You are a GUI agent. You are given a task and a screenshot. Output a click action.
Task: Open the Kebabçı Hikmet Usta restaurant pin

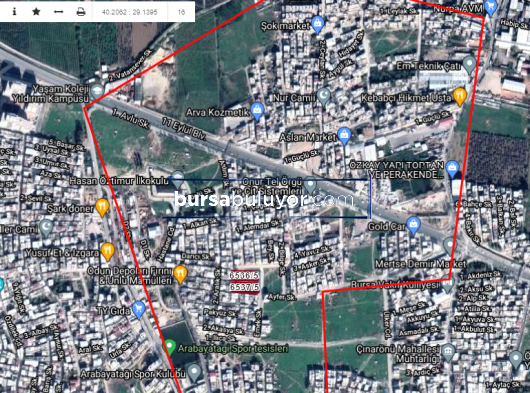pos(460,96)
